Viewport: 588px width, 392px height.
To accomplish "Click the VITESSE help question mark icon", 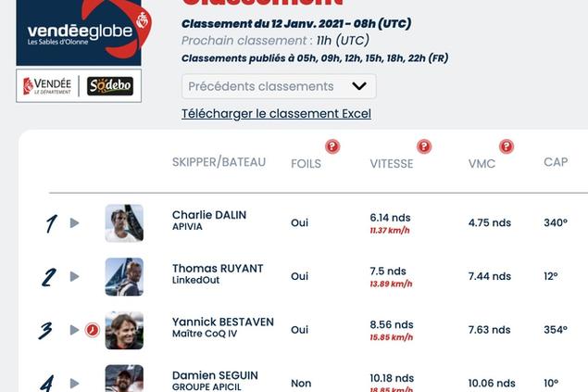I will point(424,146).
